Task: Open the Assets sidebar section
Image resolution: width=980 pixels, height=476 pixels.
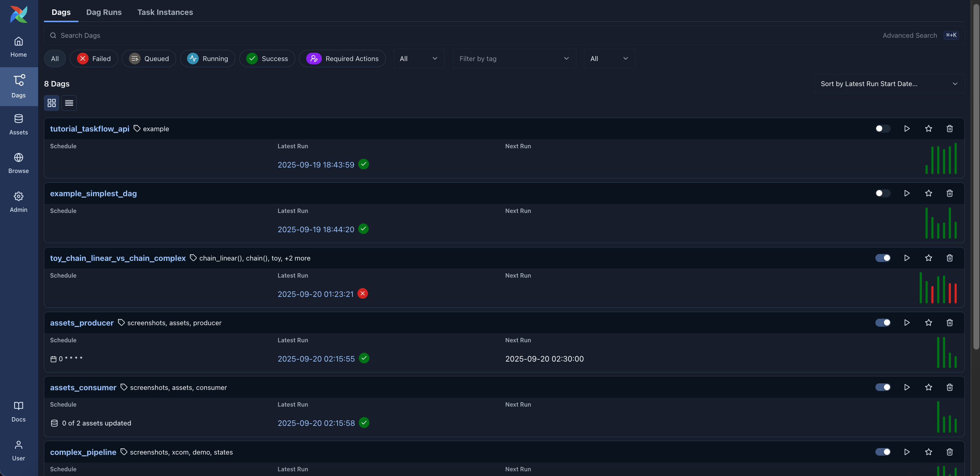Action: pyautogui.click(x=18, y=124)
